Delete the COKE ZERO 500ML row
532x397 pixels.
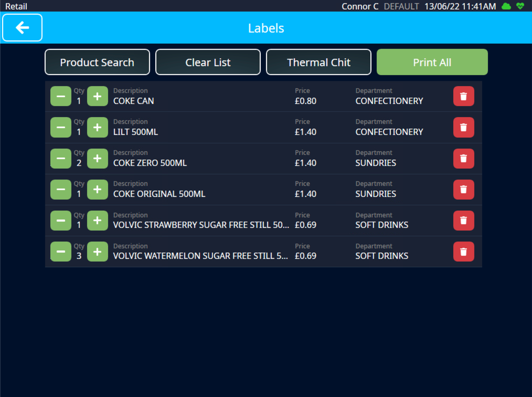(x=464, y=158)
